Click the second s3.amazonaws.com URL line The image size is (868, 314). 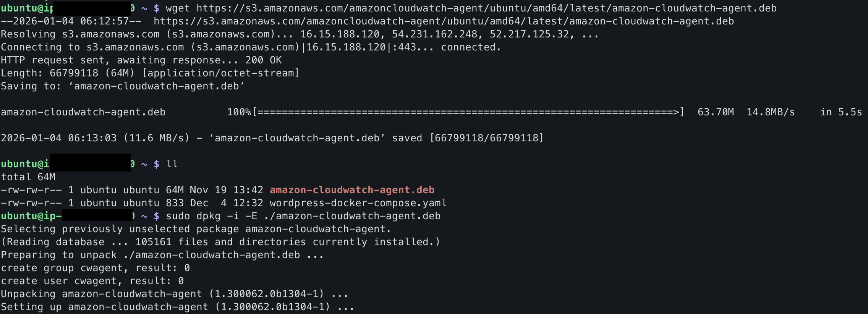pos(444,21)
